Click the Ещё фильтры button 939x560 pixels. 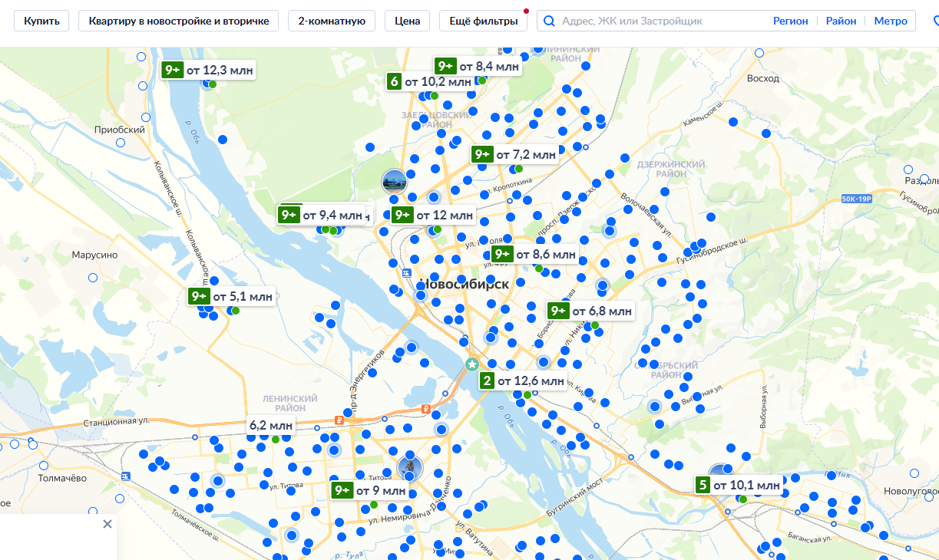483,21
